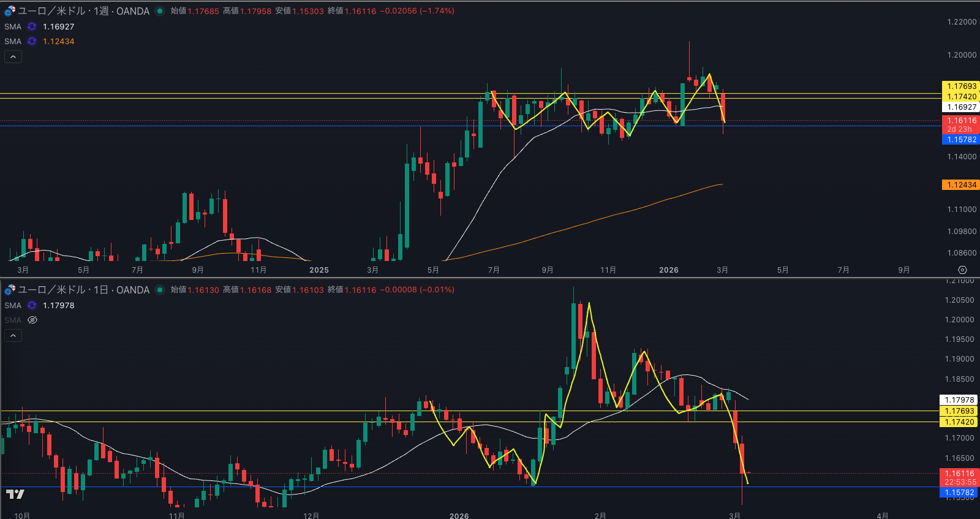980x519 pixels.
Task: Collapse indicator legend on the daily chart
Action: (13, 336)
